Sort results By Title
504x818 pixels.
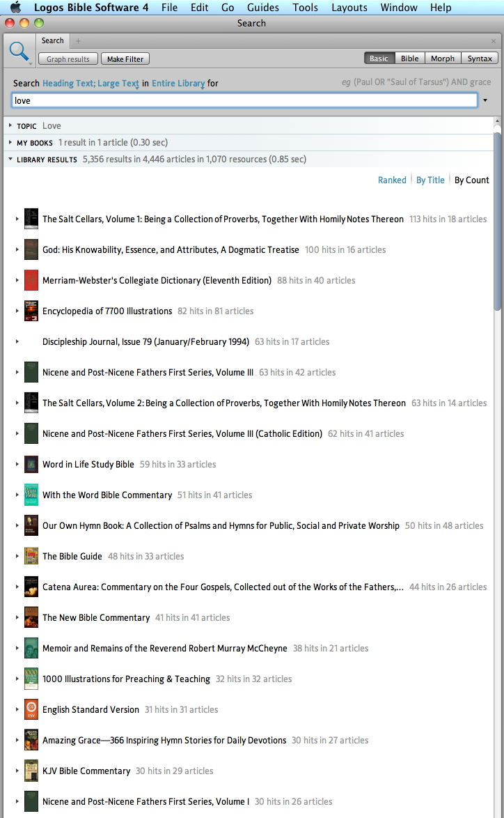[430, 180]
